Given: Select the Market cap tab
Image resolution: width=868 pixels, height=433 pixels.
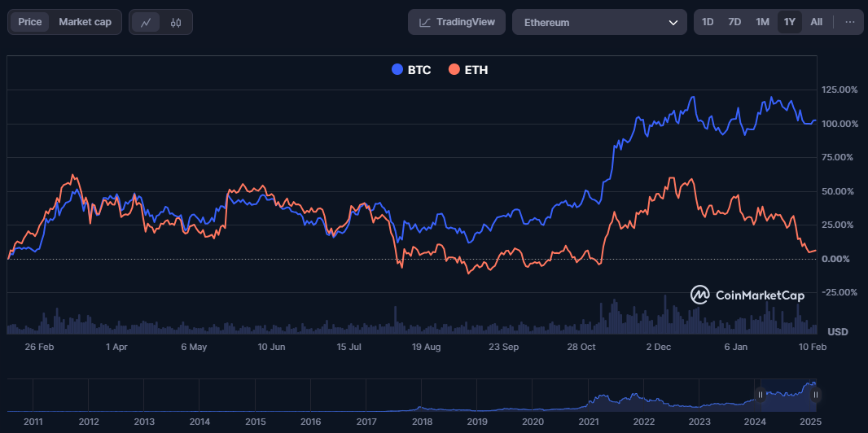Looking at the screenshot, I should pos(85,22).
